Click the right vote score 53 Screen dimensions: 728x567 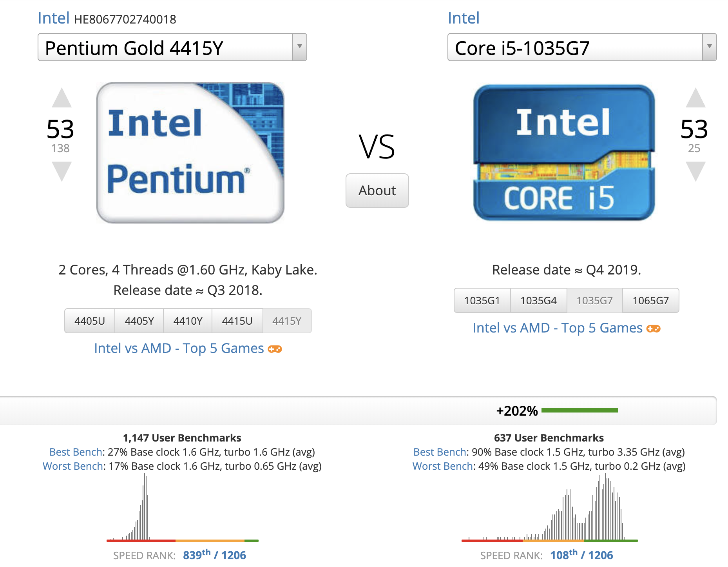[x=694, y=129]
